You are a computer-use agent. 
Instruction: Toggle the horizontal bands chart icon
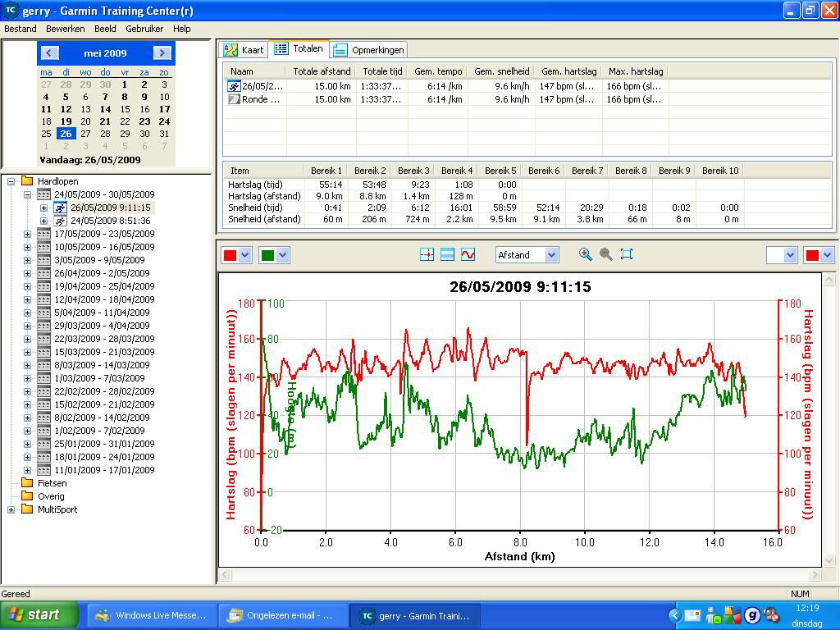click(447, 254)
